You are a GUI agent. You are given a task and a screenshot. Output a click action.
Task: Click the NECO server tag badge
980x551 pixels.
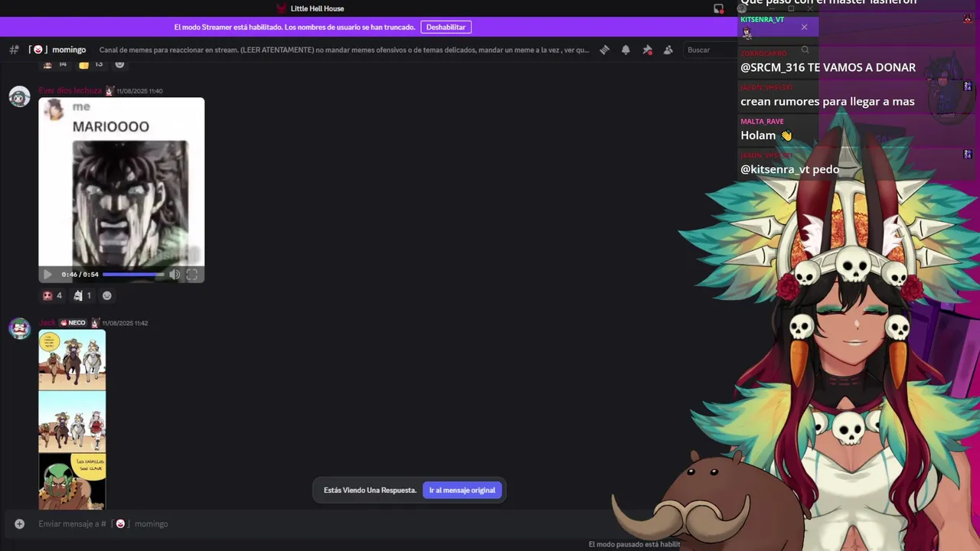pyautogui.click(x=73, y=323)
